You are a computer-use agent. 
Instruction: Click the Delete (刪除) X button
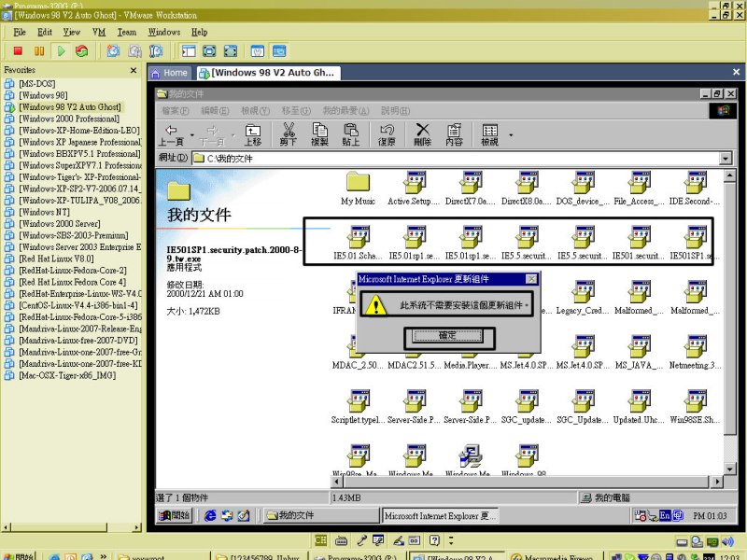tap(423, 134)
